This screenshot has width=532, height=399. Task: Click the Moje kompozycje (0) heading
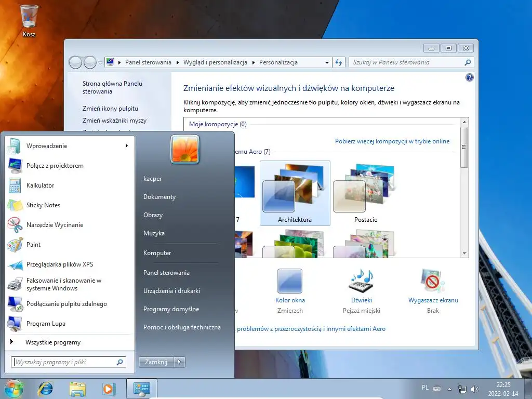218,124
